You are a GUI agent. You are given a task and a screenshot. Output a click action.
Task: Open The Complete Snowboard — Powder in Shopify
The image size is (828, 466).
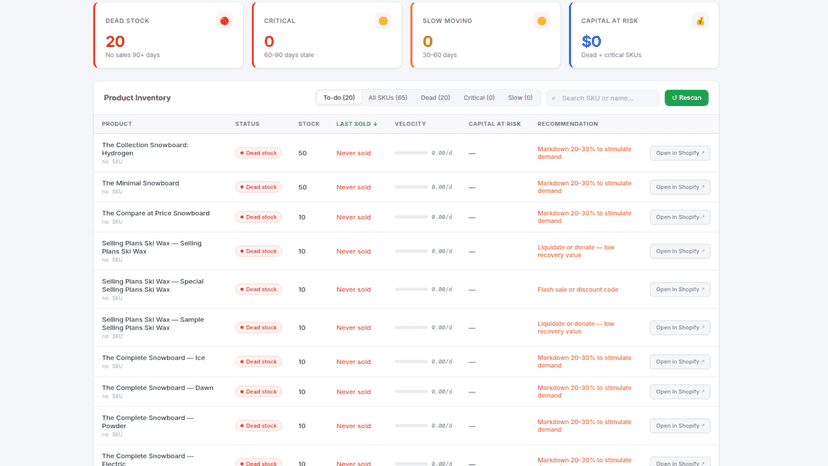tap(680, 426)
